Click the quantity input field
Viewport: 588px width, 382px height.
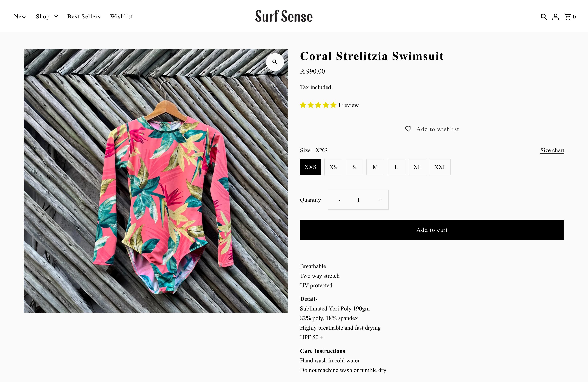pyautogui.click(x=358, y=200)
